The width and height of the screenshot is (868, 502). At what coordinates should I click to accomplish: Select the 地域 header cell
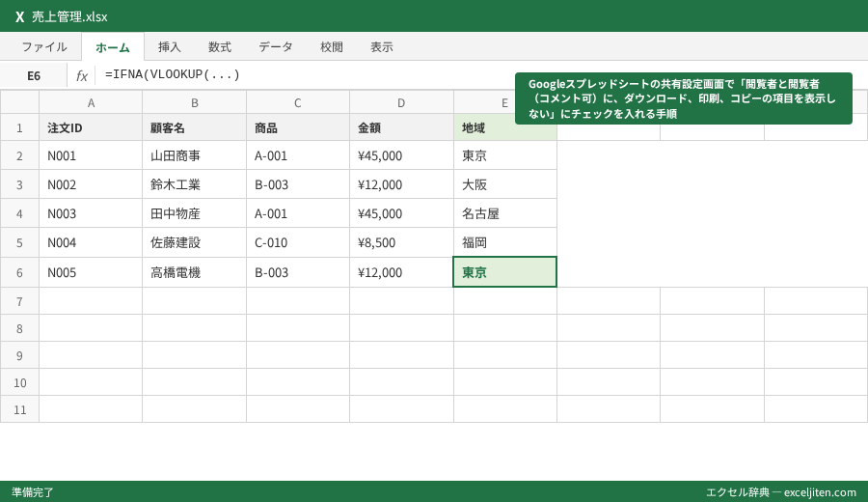click(x=504, y=127)
